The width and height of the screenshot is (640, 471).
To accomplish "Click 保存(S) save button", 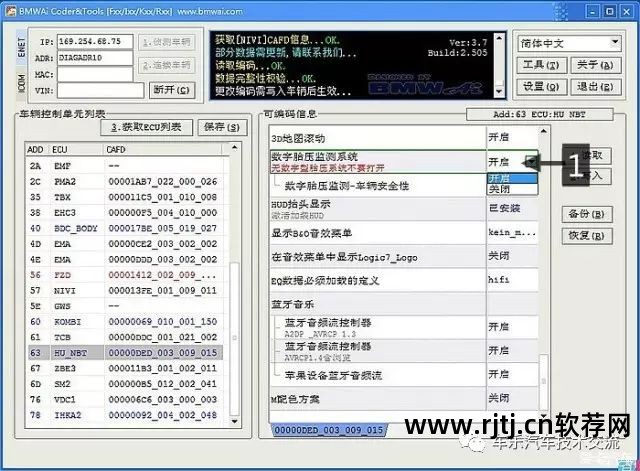I will pos(222,127).
